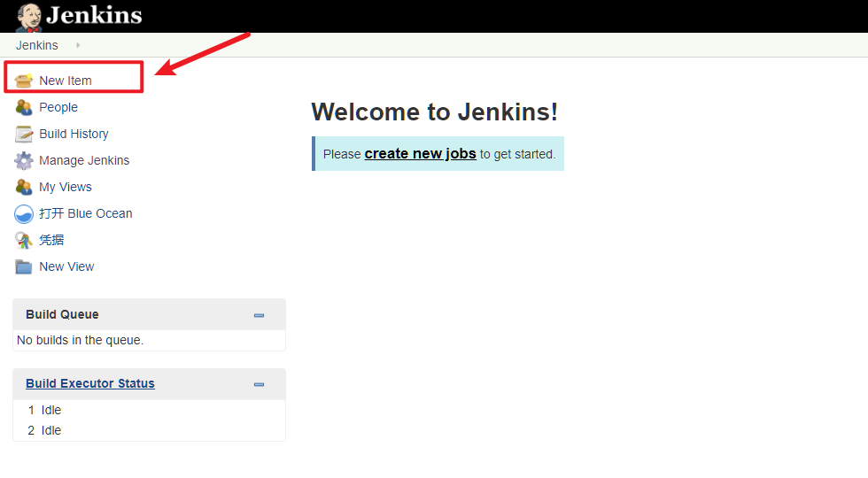This screenshot has height=478, width=868.
Task: Open the Jenkins breadcrumb link
Action: pos(37,45)
